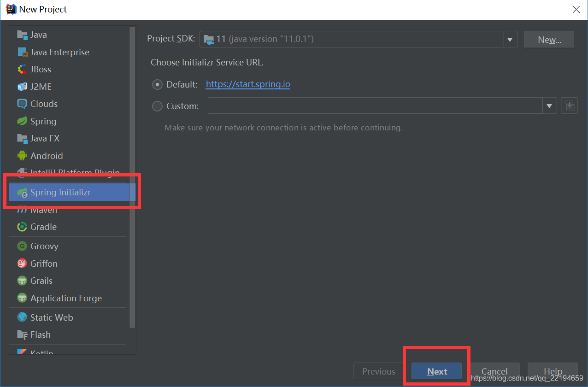Viewport: 588px width, 387px height.
Task: Click the disabled Previous button
Action: (x=379, y=371)
